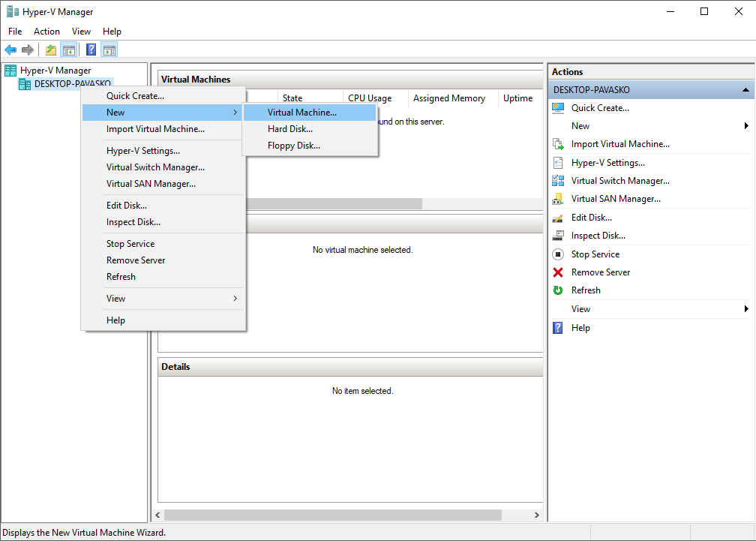
Task: Click Stop Service in Actions pane
Action: pos(595,254)
